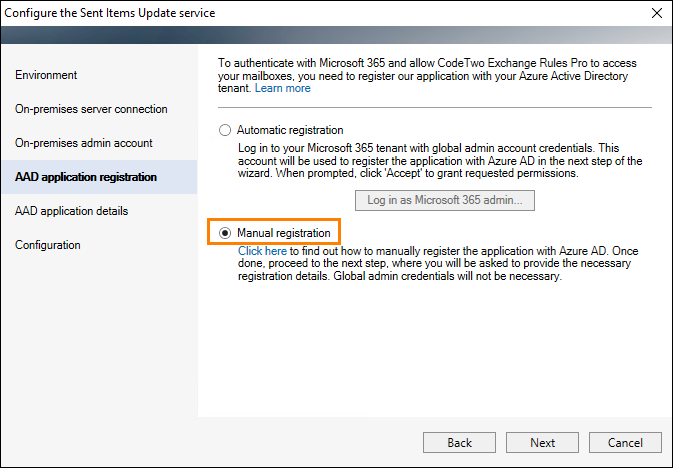This screenshot has height=468, width=673.
Task: Open the Configuration step in sidebar
Action: point(48,245)
